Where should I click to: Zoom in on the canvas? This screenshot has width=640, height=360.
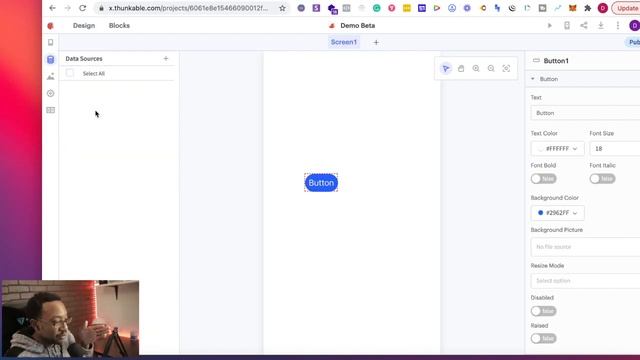click(x=476, y=69)
